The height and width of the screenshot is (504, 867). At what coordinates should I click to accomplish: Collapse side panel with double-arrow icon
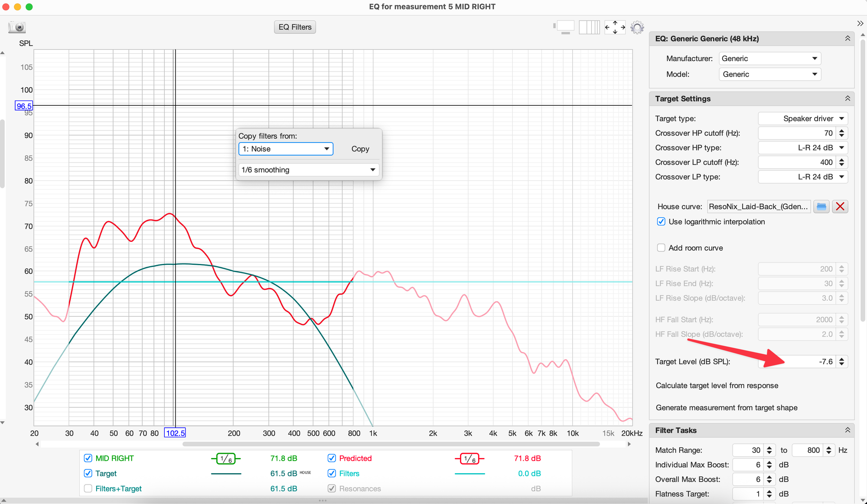(860, 23)
